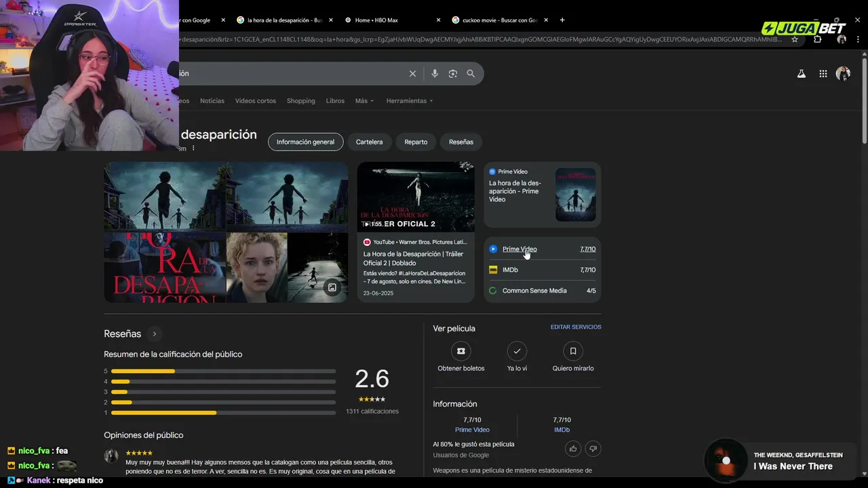868x488 pixels.
Task: Open the Prime Video movie poster card
Action: pyautogui.click(x=542, y=195)
